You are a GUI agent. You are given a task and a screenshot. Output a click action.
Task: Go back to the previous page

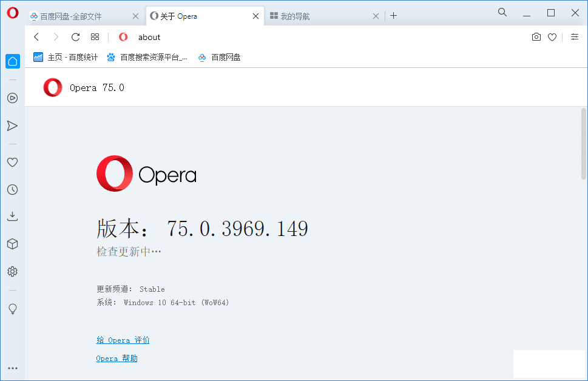[36, 37]
